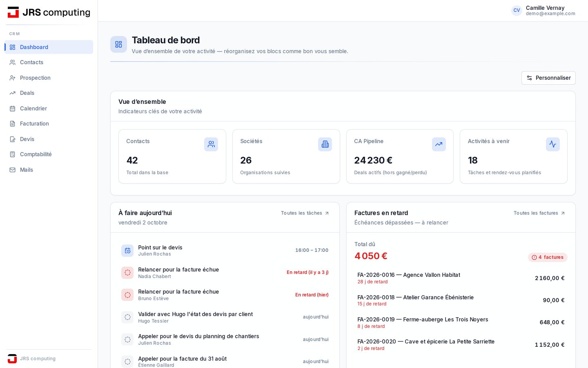The height and width of the screenshot is (368, 588).
Task: Open Devis in the sidebar
Action: 49,139
